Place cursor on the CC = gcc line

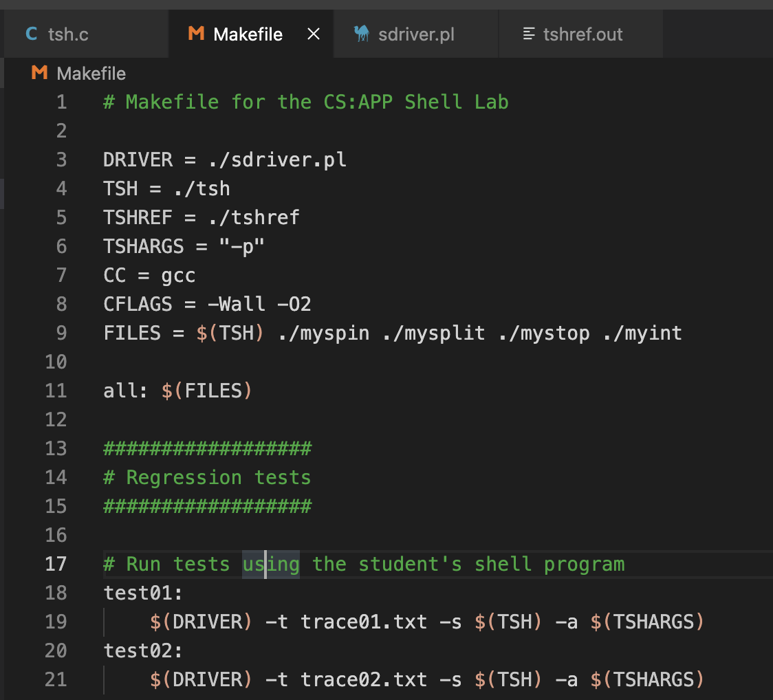[148, 275]
